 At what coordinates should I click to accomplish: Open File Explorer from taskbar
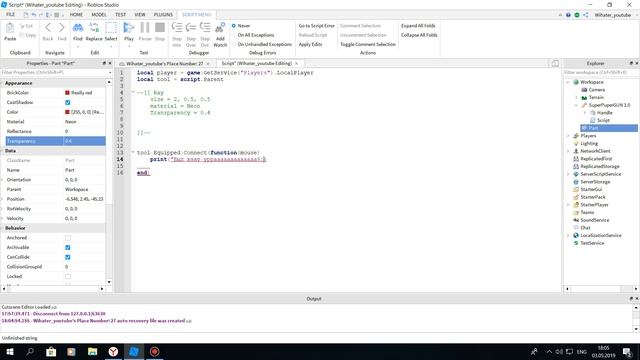click(93, 351)
